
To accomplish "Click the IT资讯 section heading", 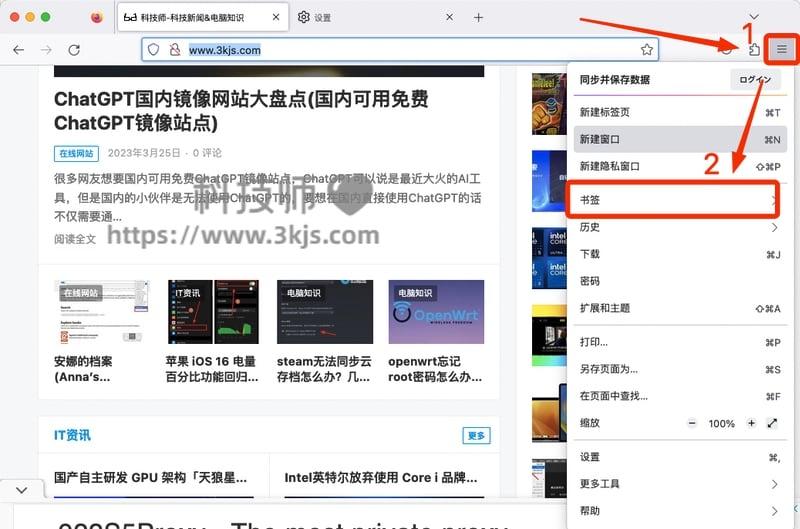I will coord(72,435).
